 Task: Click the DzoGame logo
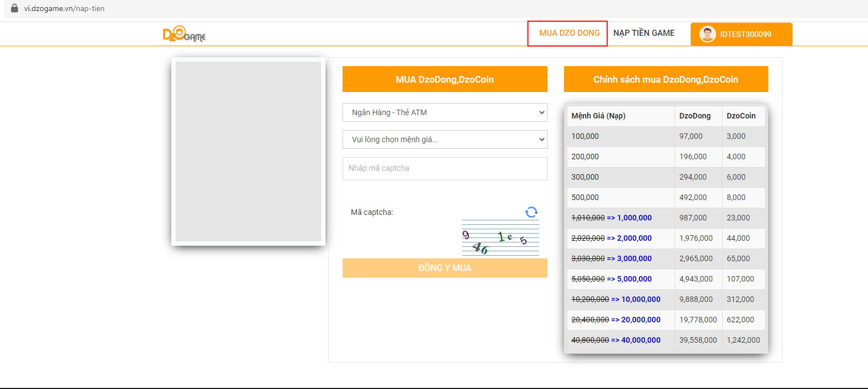pyautogui.click(x=184, y=34)
